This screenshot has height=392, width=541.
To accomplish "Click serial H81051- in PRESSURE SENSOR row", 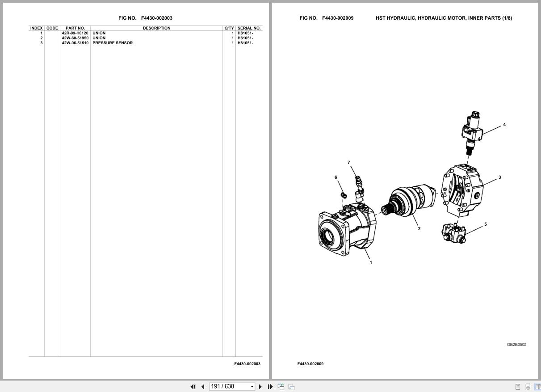I will point(245,43).
